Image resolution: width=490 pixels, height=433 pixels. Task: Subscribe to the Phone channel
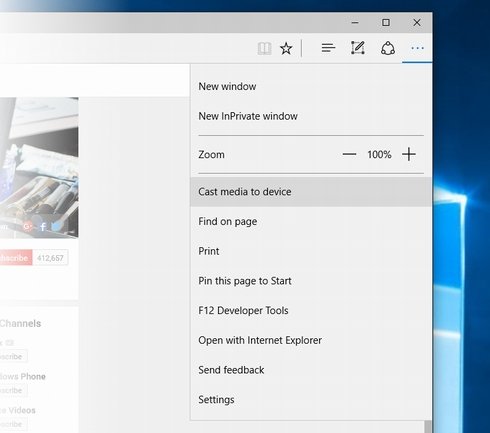[13, 390]
